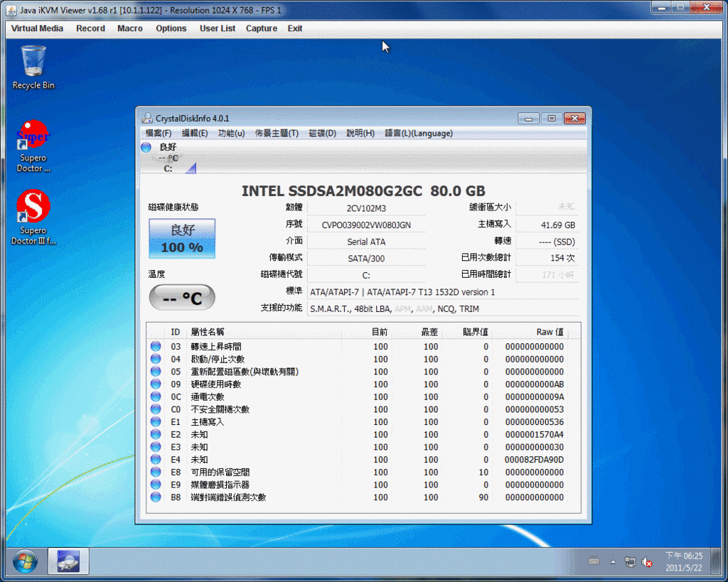This screenshot has height=582, width=728.
Task: Open the 磁碟(D) menu
Action: pos(322,133)
